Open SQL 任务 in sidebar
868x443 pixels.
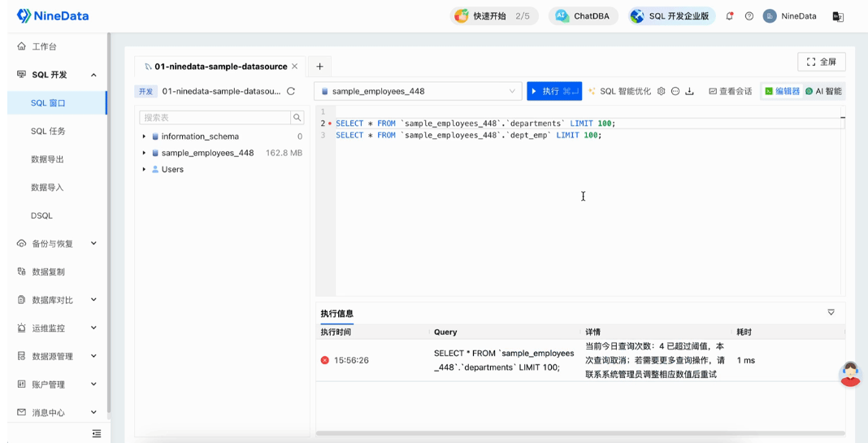click(x=48, y=131)
